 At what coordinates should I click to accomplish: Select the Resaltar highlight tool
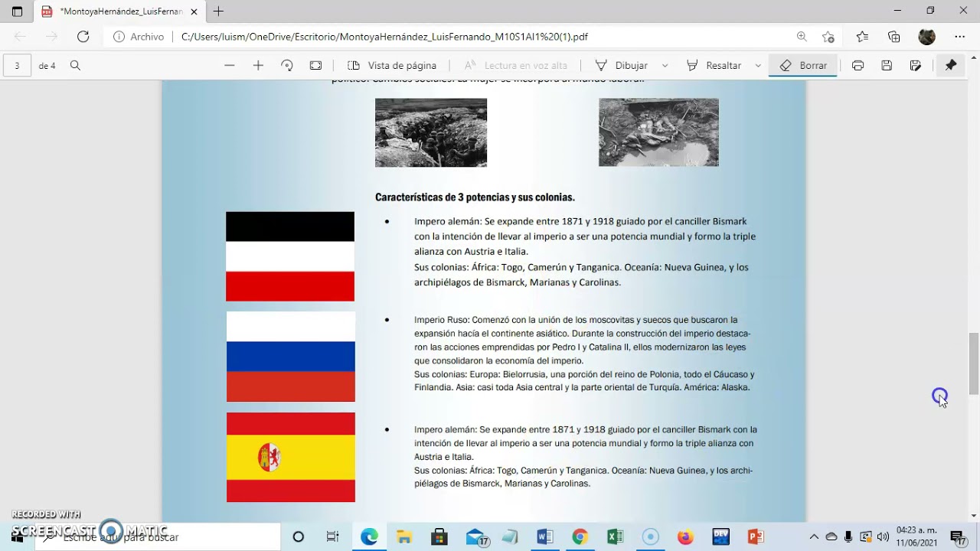click(x=714, y=66)
